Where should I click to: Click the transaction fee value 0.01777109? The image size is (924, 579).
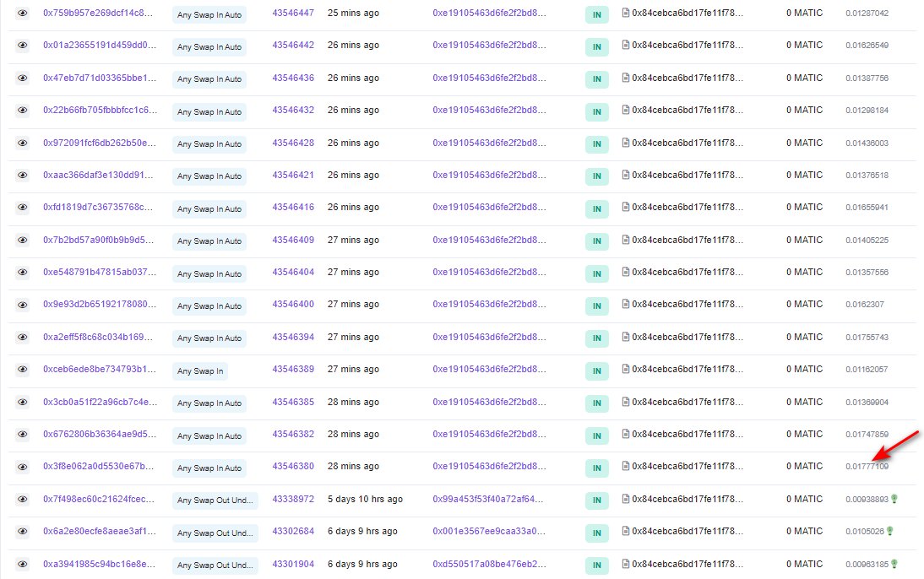(867, 467)
